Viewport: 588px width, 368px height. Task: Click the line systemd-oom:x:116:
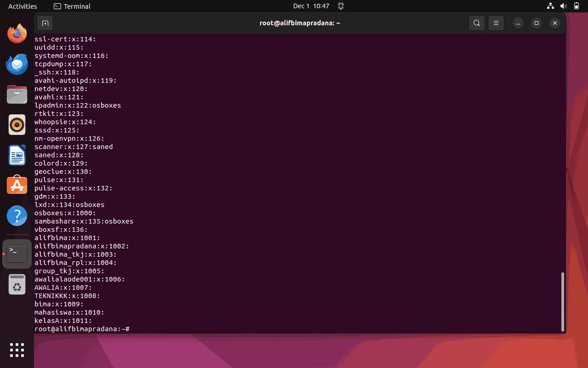(x=72, y=56)
